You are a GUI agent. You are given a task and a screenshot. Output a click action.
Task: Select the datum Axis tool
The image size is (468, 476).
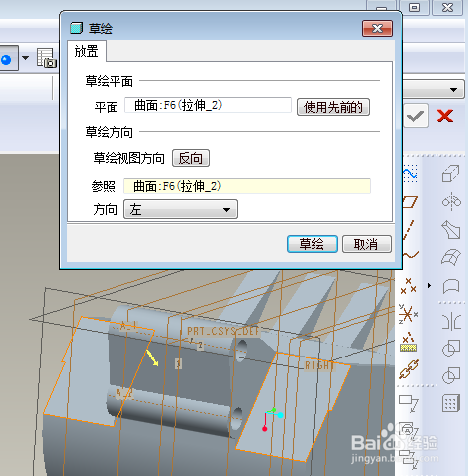pyautogui.click(x=410, y=229)
